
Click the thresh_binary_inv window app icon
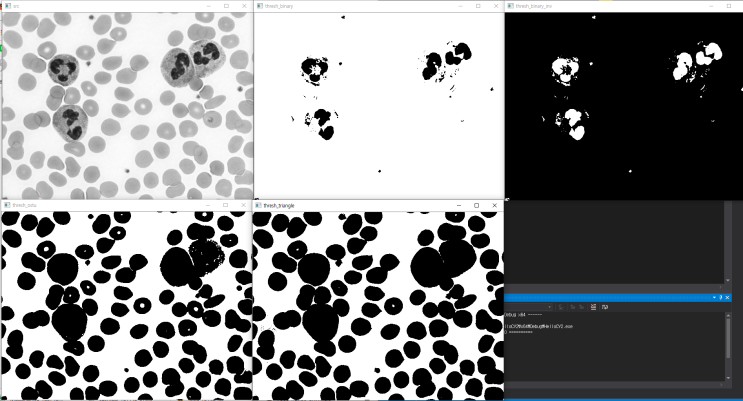point(510,6)
